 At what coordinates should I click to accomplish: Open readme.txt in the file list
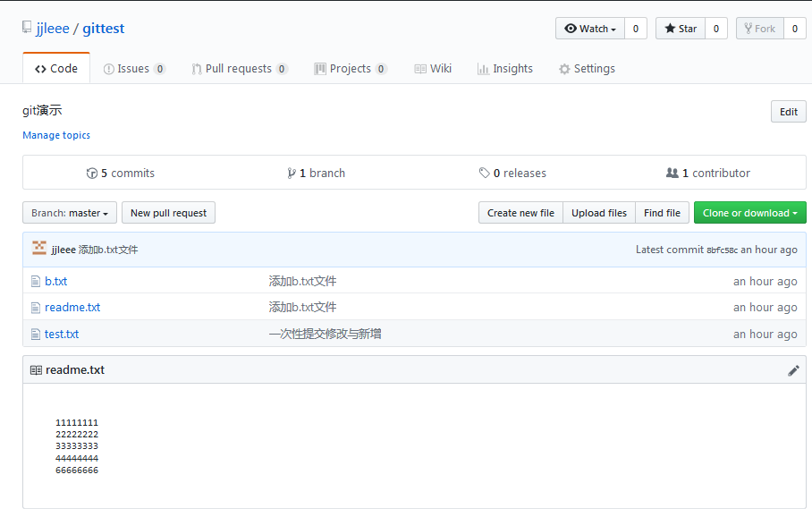[x=72, y=307]
